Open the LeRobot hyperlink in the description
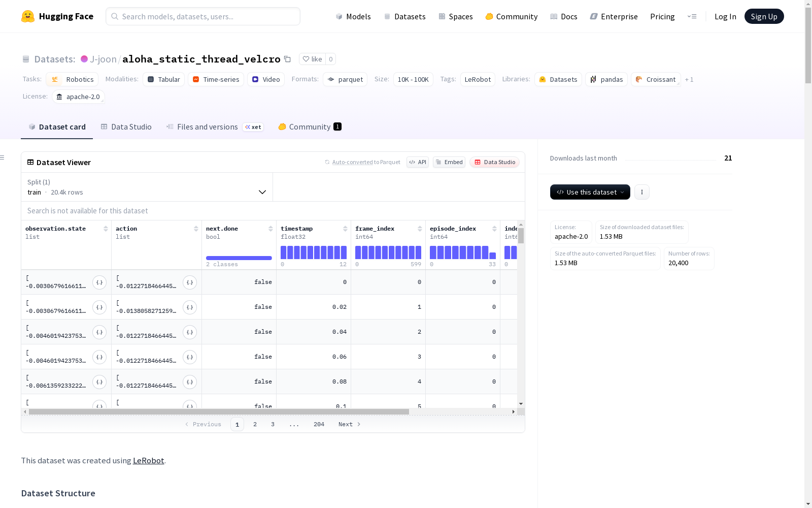812x508 pixels. pyautogui.click(x=148, y=460)
